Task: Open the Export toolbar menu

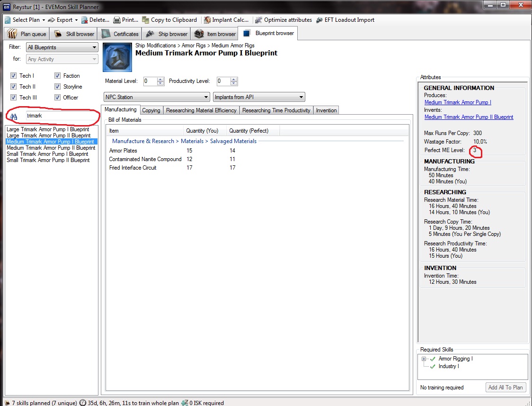Action: coord(63,20)
